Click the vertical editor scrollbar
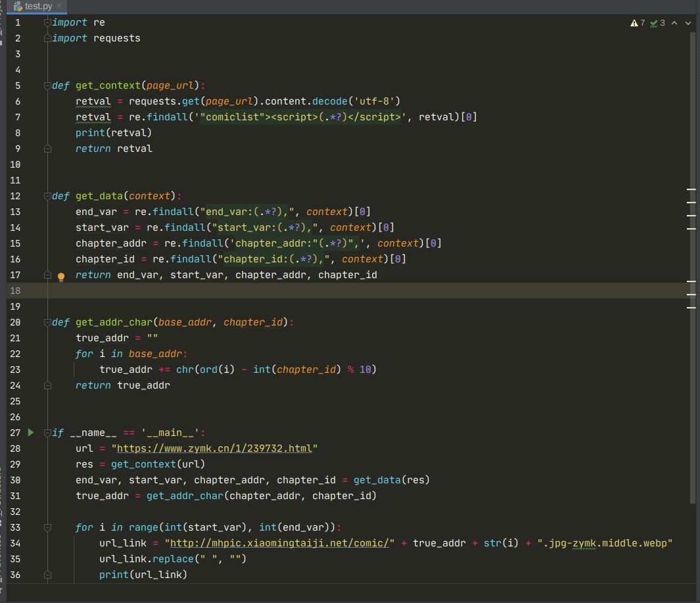Screen dimensions: 700x603 click(693, 263)
